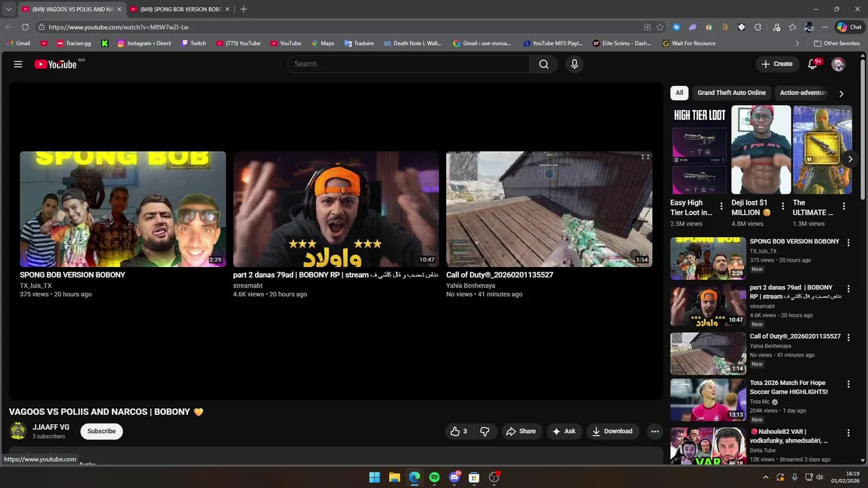Screen dimensions: 868x488
Task: Open JJAAFF VG channel name link
Action: coord(51,427)
